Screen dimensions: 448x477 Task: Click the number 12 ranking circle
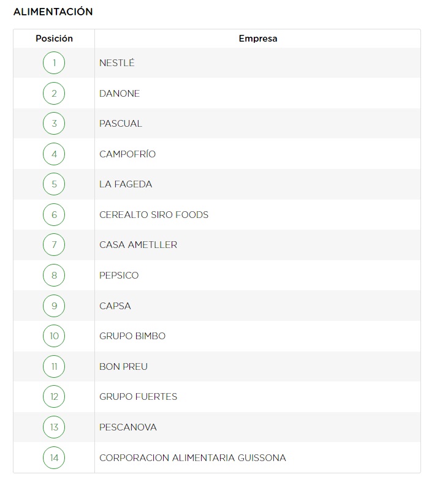coord(54,397)
